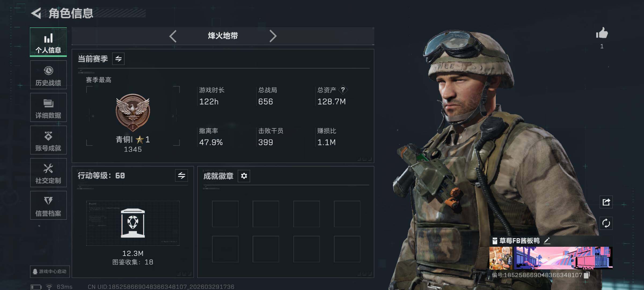
Task: Copy the player ID number
Action: click(x=587, y=275)
